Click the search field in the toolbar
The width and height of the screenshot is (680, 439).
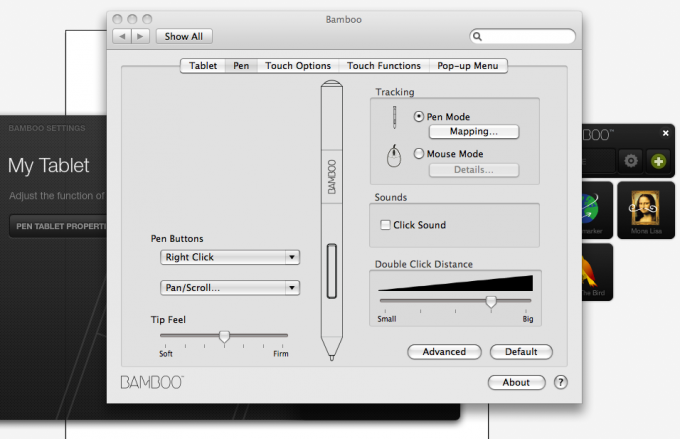(523, 36)
